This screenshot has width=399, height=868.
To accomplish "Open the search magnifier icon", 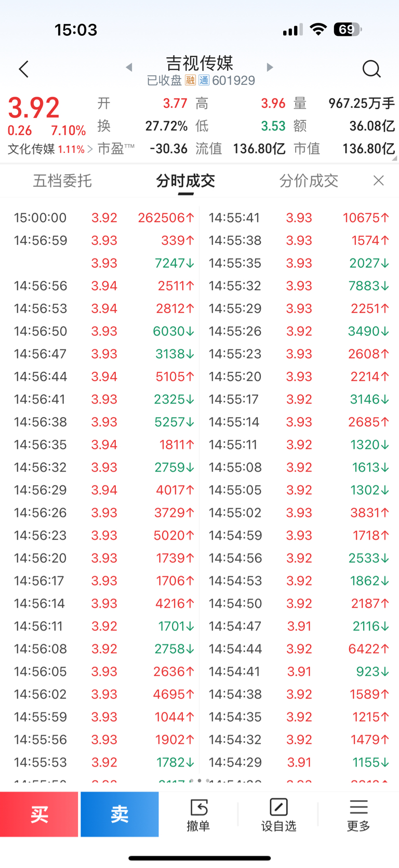I will (x=371, y=69).
